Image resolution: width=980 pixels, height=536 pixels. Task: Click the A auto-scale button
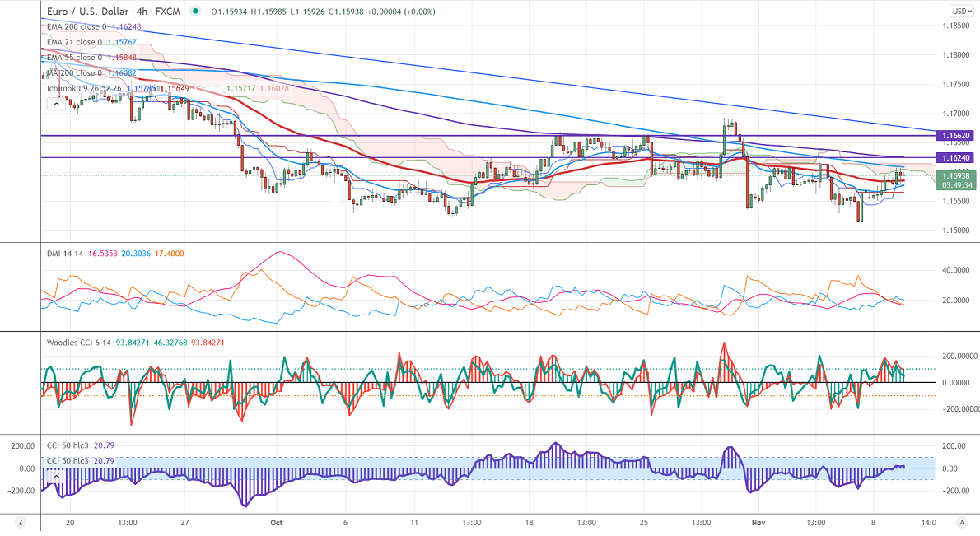pyautogui.click(x=960, y=522)
